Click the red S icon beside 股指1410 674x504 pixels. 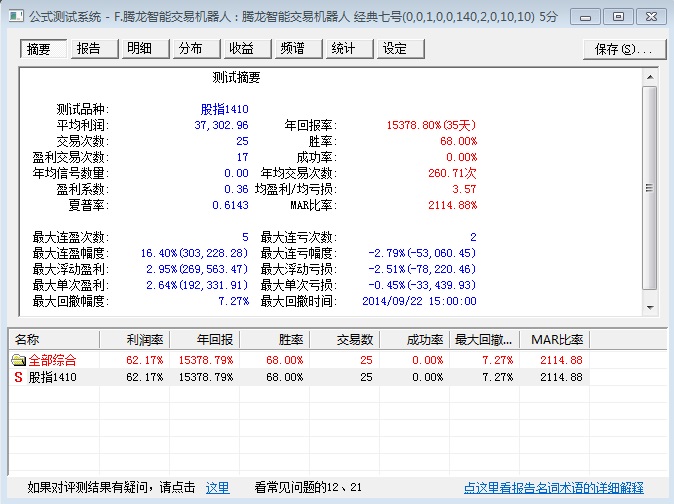18,377
